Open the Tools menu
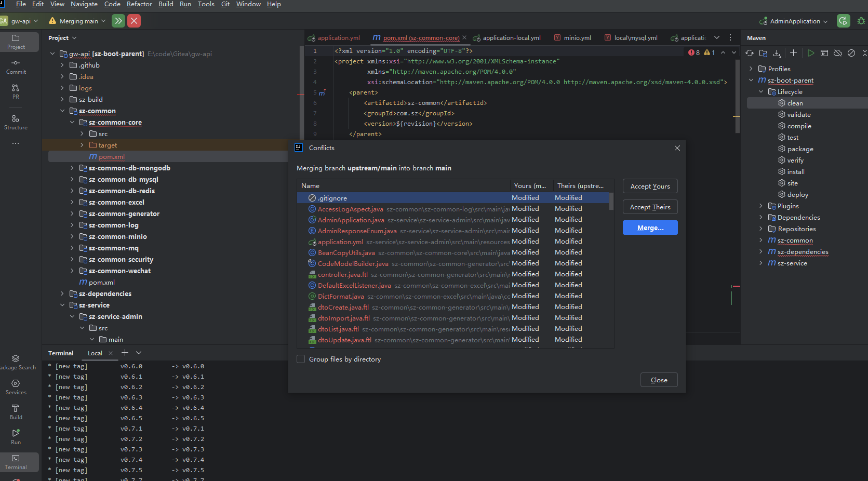The width and height of the screenshot is (868, 481). 206,4
